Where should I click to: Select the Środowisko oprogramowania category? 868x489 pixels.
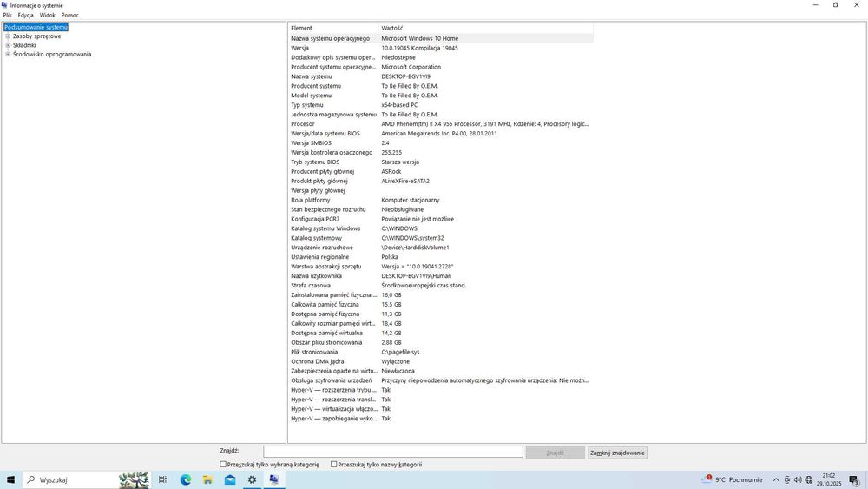(x=52, y=54)
